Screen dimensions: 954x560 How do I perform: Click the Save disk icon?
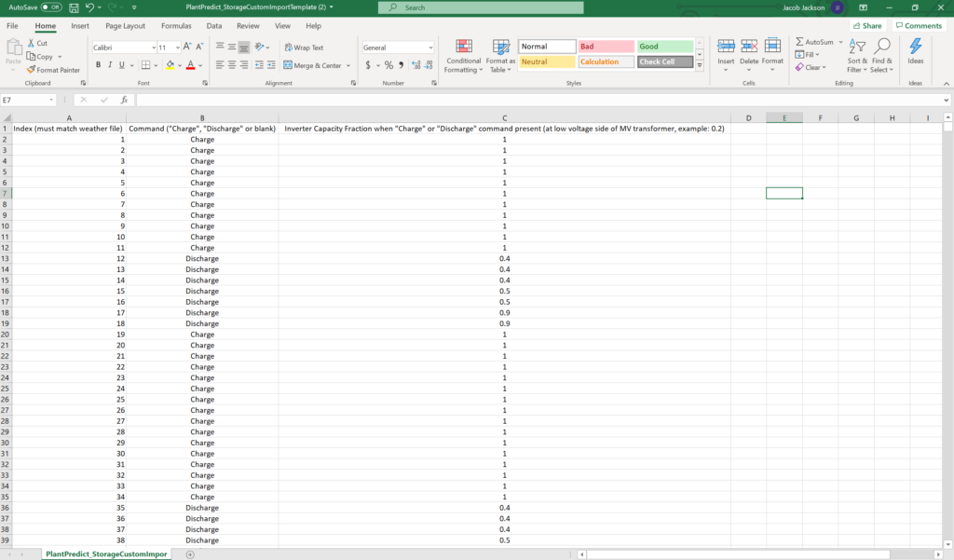(74, 7)
